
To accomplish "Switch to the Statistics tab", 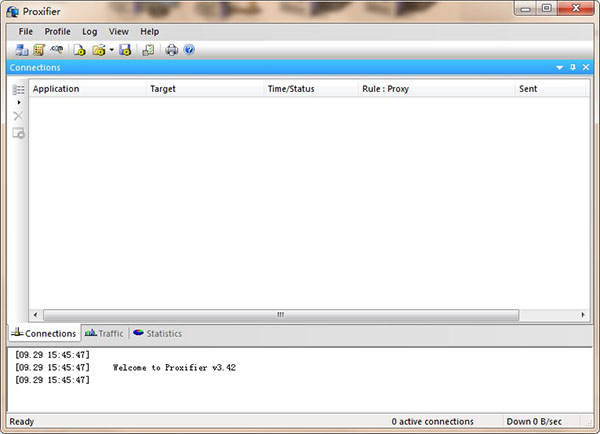I will point(158,333).
